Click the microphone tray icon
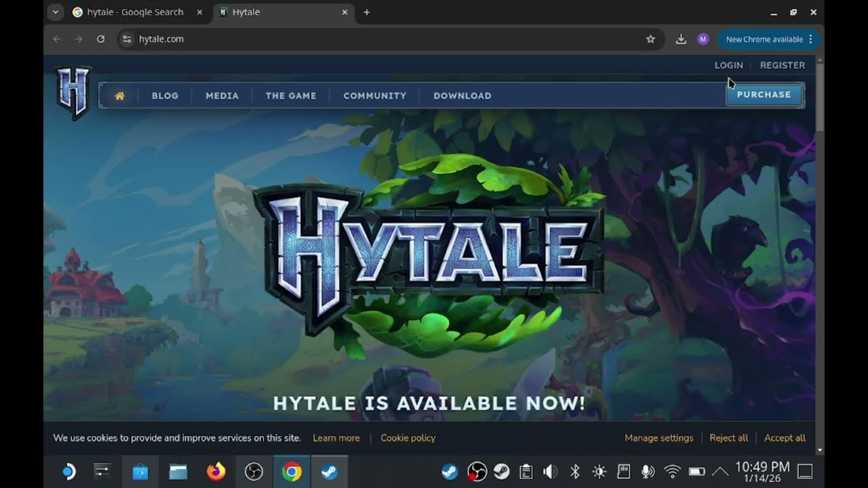The image size is (868, 488). tap(648, 471)
